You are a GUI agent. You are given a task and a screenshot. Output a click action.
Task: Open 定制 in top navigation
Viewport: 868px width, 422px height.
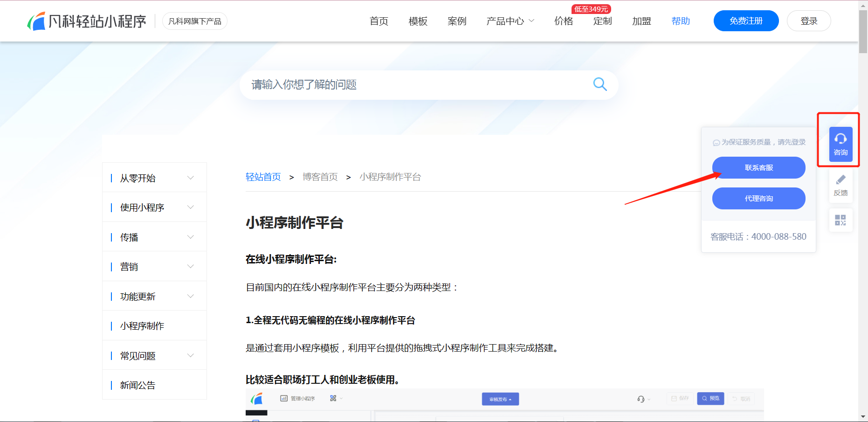(603, 21)
